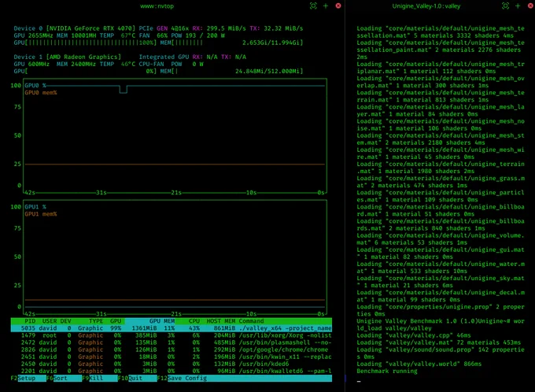Select process 2201 kwalletd6 row

(172, 371)
